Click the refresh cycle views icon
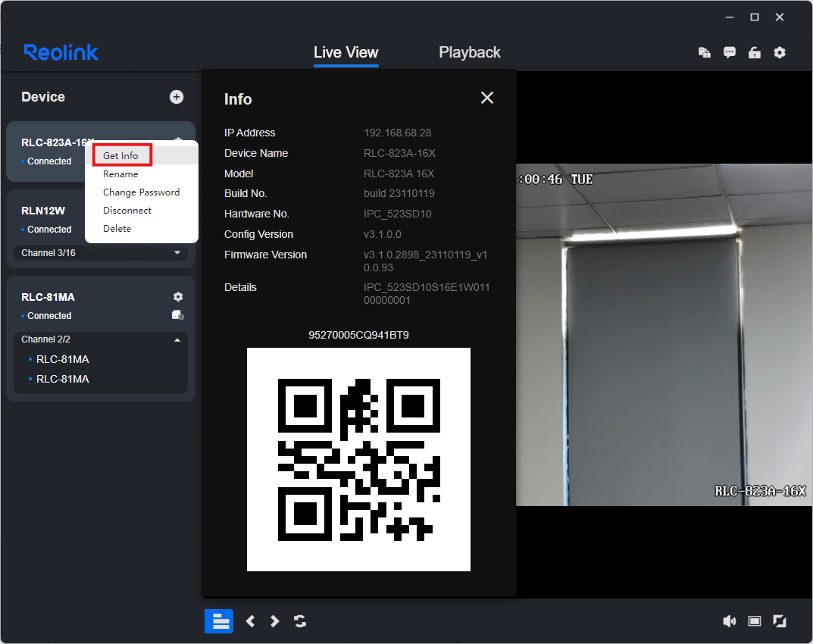This screenshot has width=813, height=644. click(300, 621)
